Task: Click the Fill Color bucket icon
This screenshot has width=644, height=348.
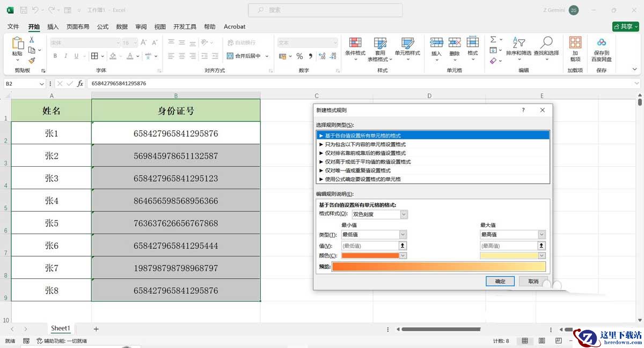Action: [113, 56]
